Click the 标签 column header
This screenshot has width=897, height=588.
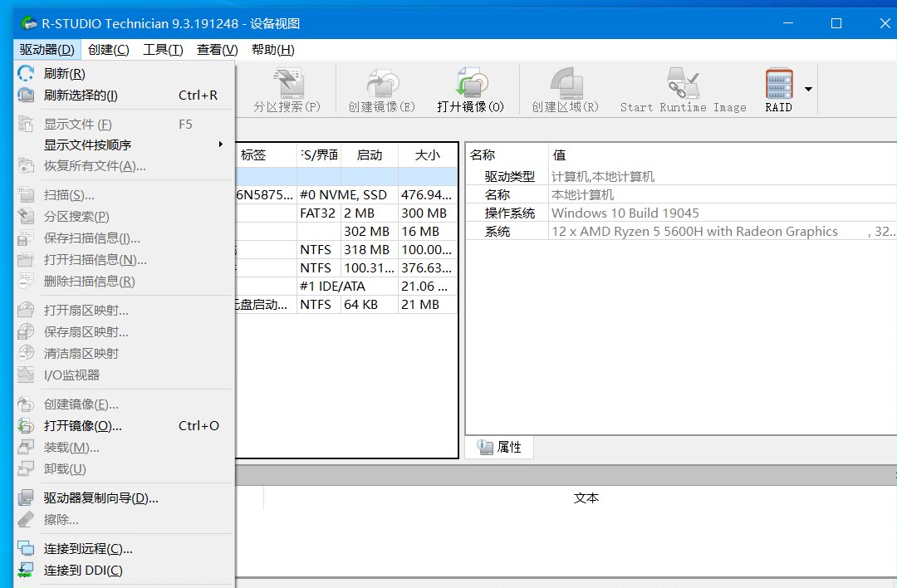tap(266, 155)
